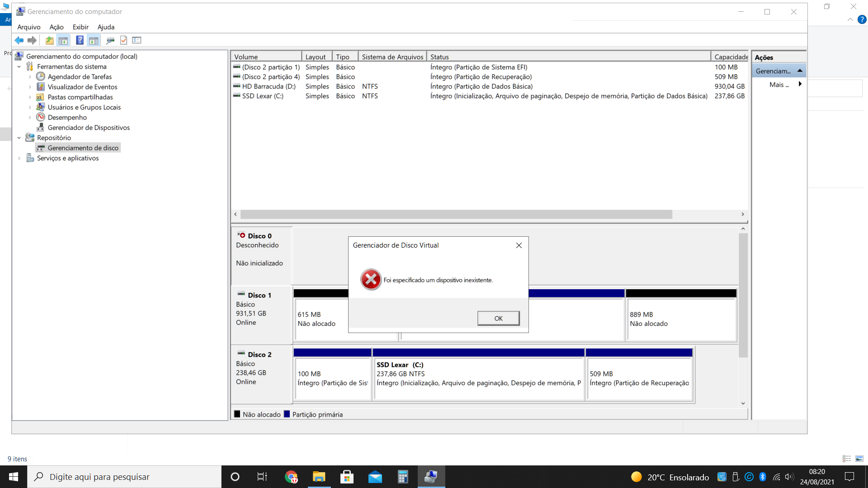Select the 889 MB Não alocado partition
868x488 pixels.
[x=681, y=315]
